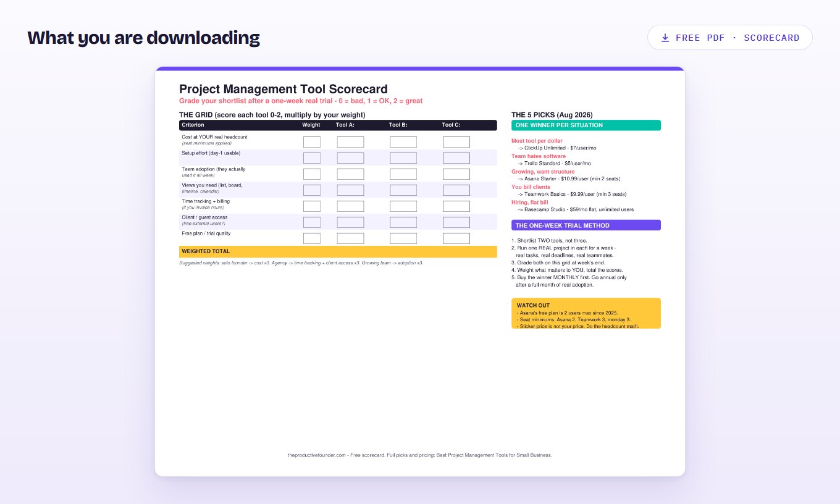Click the Tool C box for Time tracking
Screen dimensions: 840x504
pos(456,206)
